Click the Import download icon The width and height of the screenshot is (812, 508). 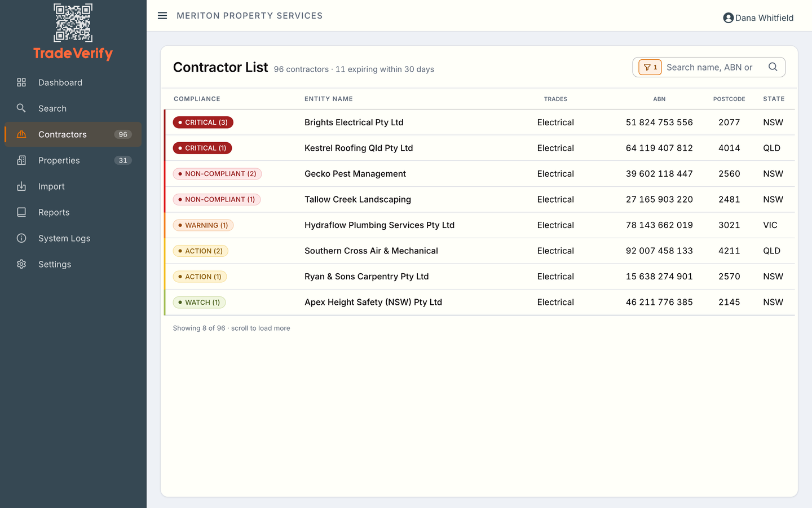21,186
